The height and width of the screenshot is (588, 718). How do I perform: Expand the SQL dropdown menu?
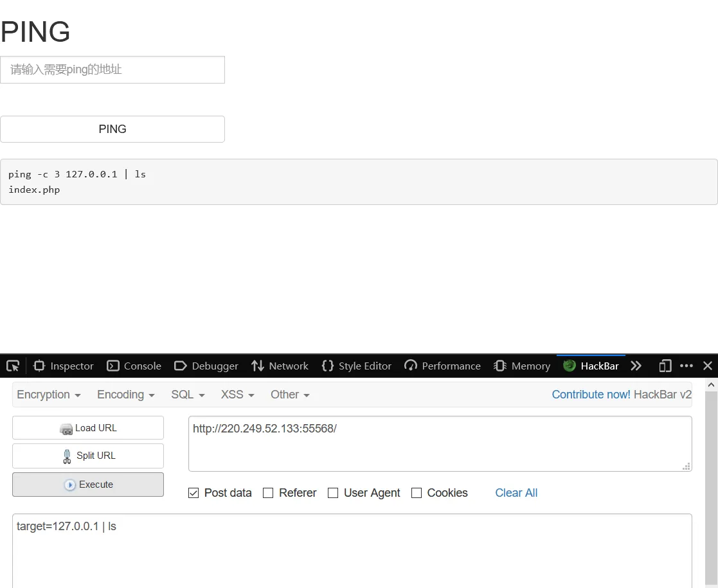pos(188,395)
